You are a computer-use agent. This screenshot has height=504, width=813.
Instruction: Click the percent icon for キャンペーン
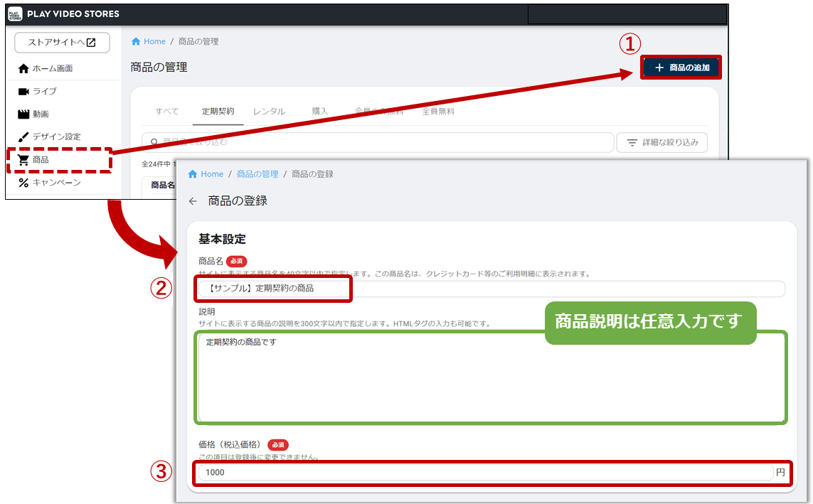coord(23,183)
